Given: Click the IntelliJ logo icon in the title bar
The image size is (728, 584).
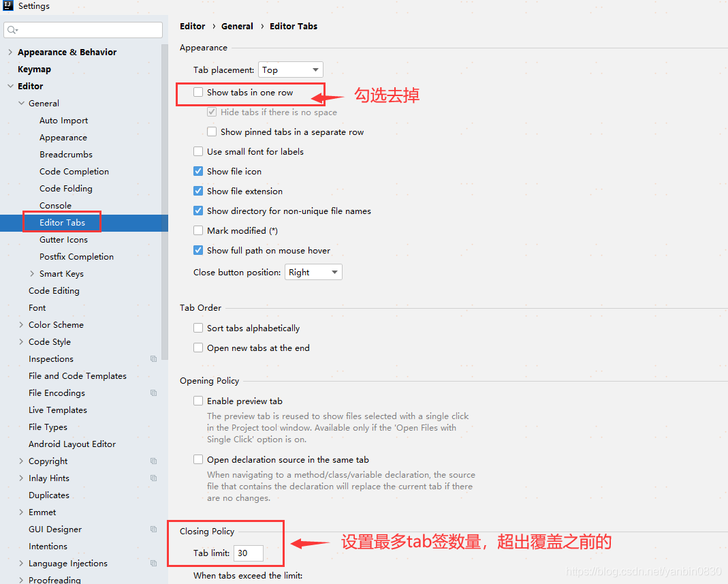Looking at the screenshot, I should pos(7,6).
